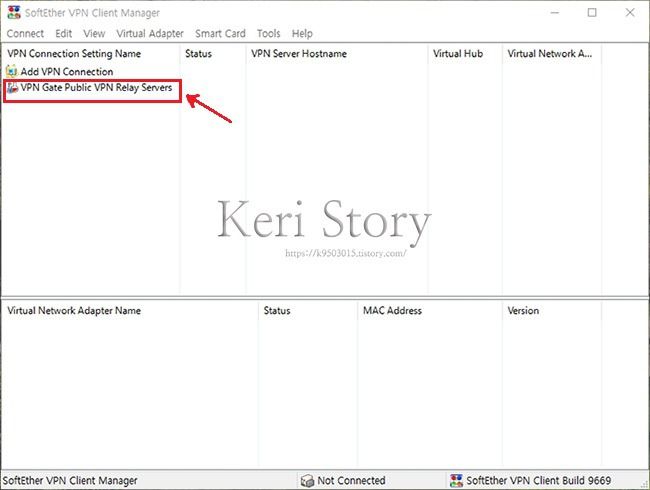Click the adapter list Status column header
This screenshot has width=650, height=490.
[308, 311]
